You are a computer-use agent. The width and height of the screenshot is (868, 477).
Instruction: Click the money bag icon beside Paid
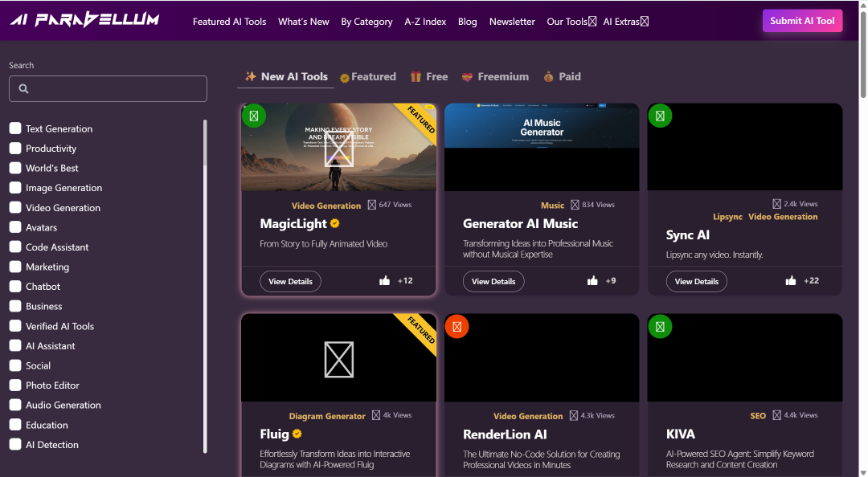point(548,77)
